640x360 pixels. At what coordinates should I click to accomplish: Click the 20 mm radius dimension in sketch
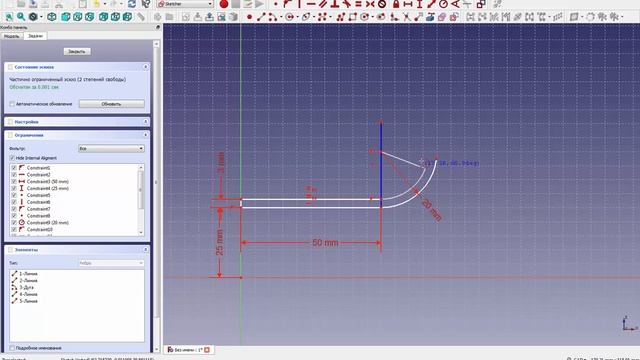[431, 210]
